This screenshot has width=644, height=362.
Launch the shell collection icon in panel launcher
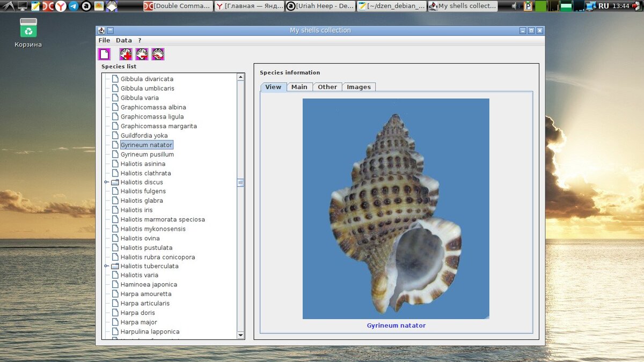click(x=112, y=6)
